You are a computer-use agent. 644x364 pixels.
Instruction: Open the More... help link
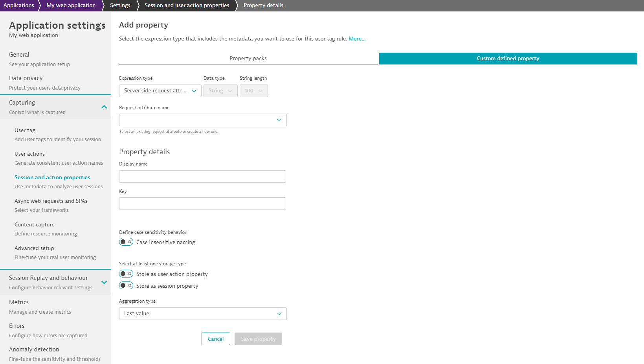click(357, 39)
